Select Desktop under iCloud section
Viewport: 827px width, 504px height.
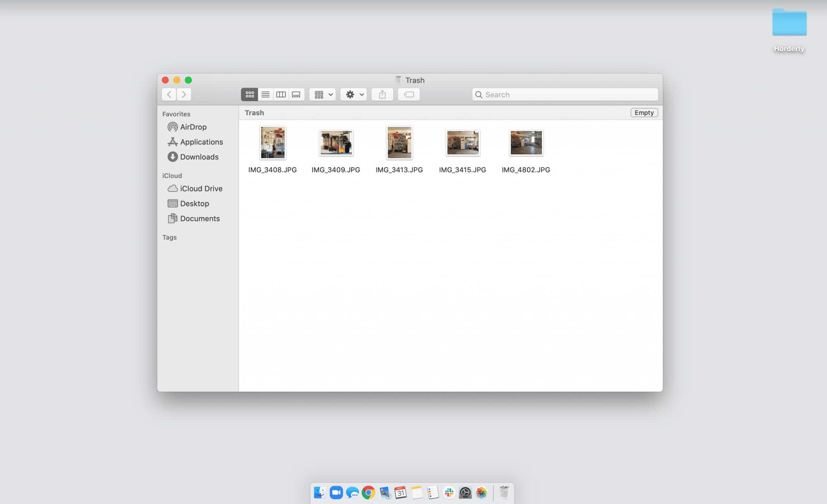tap(195, 203)
